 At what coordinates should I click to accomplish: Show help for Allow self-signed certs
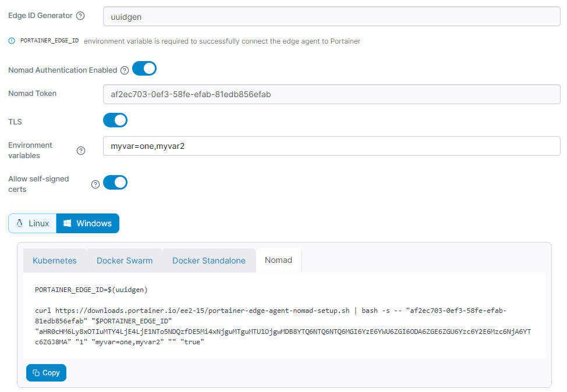coord(95,184)
